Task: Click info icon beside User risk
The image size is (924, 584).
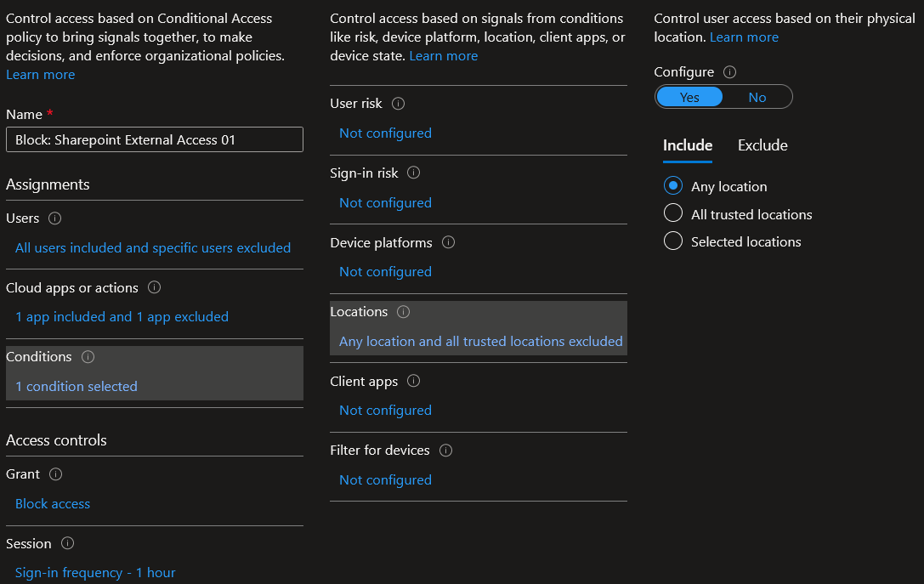Action: pos(398,104)
